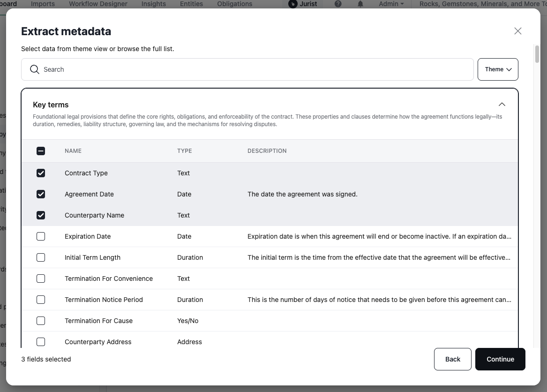Click the Counterparty Name field name

[x=94, y=215]
